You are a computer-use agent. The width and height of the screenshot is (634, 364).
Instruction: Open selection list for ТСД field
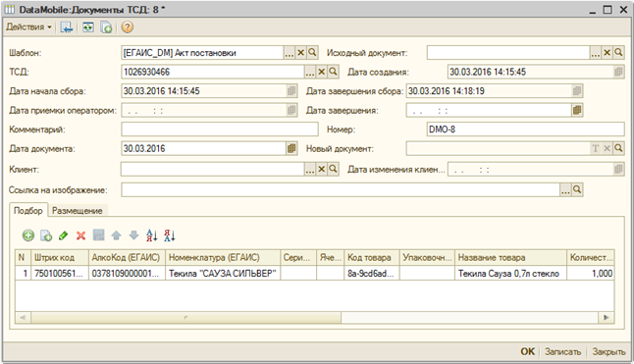[310, 72]
